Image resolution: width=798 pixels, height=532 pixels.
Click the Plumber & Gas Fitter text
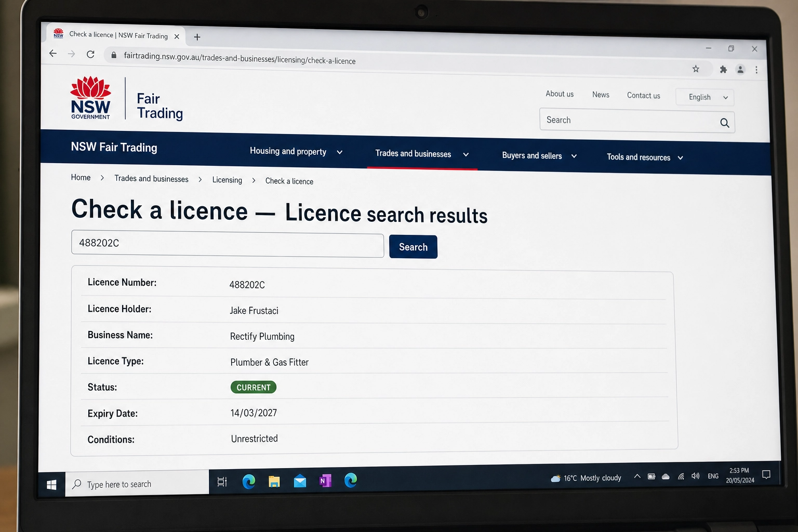[x=270, y=362]
